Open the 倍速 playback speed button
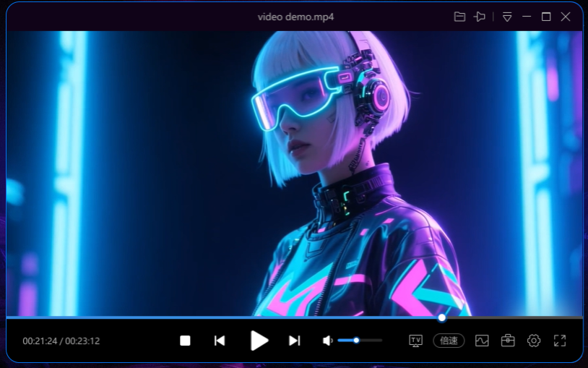This screenshot has width=588, height=368. [449, 341]
